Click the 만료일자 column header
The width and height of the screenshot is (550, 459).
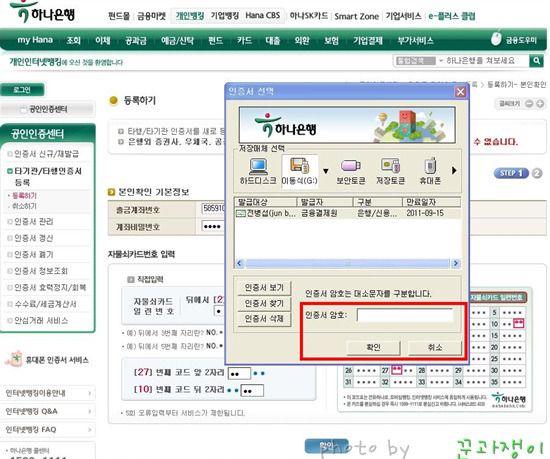(431, 202)
